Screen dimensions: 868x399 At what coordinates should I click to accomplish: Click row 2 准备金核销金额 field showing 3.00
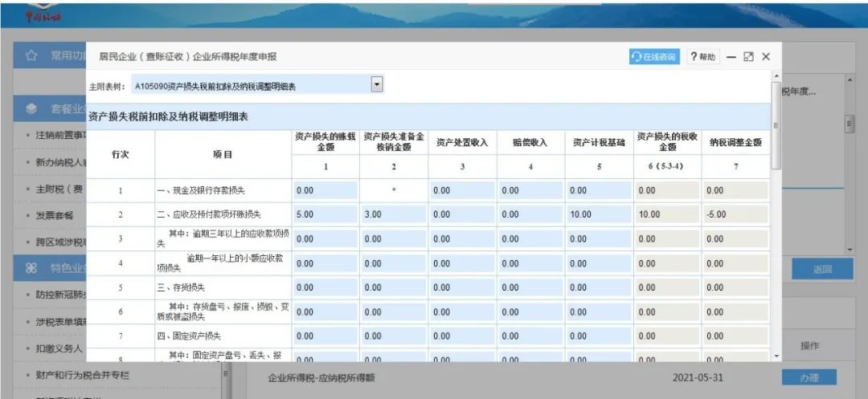[394, 214]
